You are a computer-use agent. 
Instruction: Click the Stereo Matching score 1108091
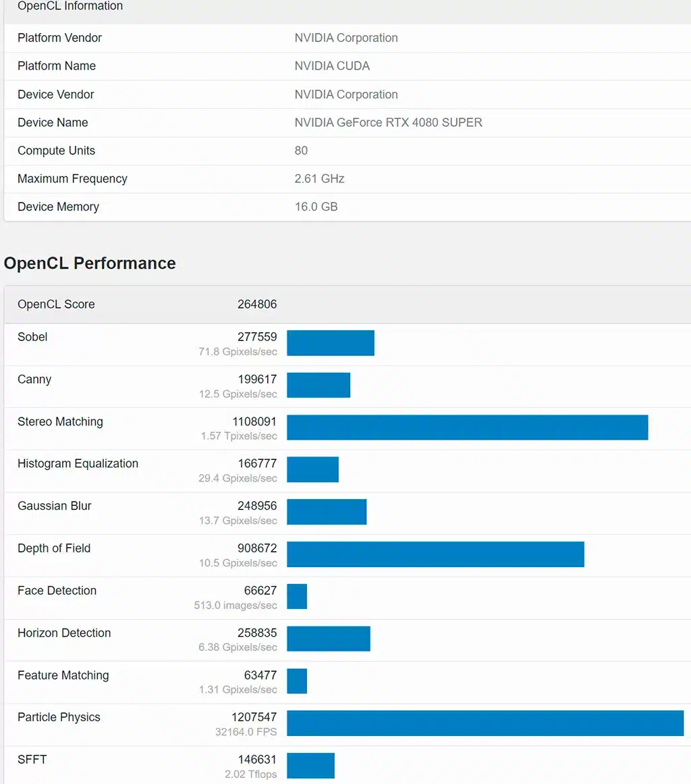pyautogui.click(x=254, y=421)
